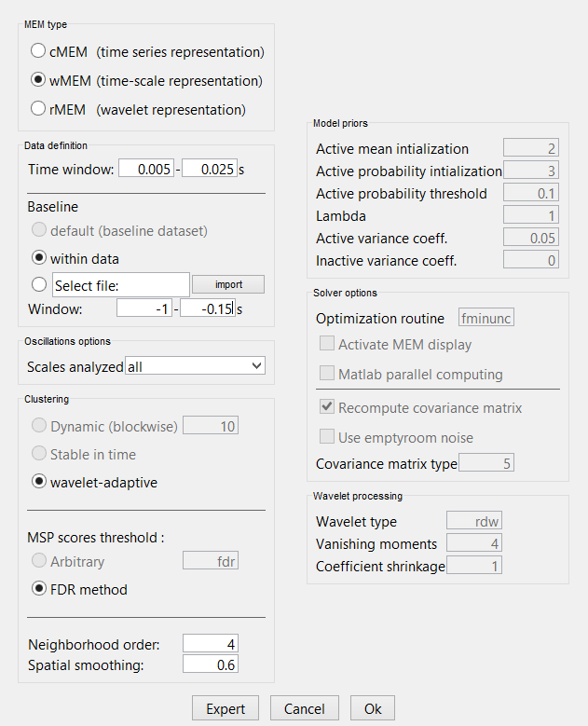Click the Time window end field
The width and height of the screenshot is (588, 726).
point(208,169)
